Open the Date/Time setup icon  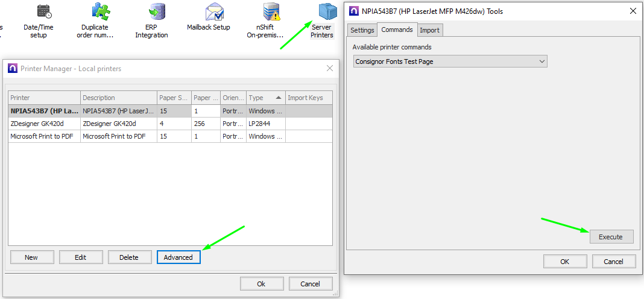43,12
